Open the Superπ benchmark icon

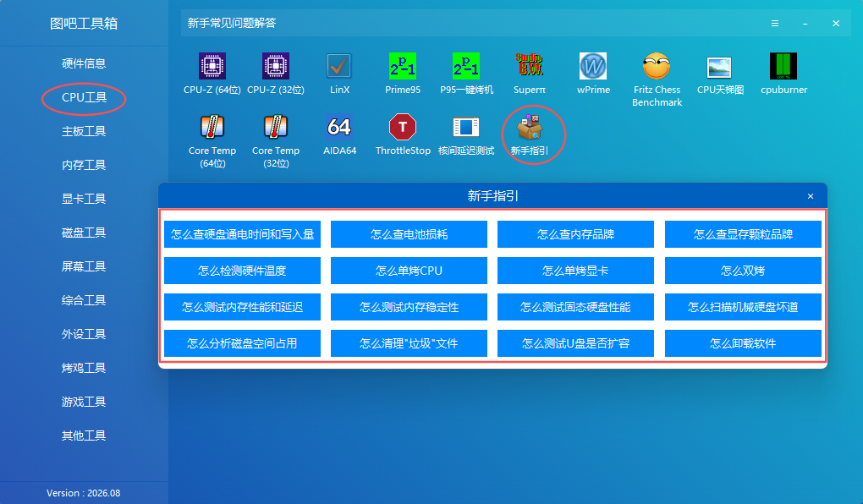[530, 66]
